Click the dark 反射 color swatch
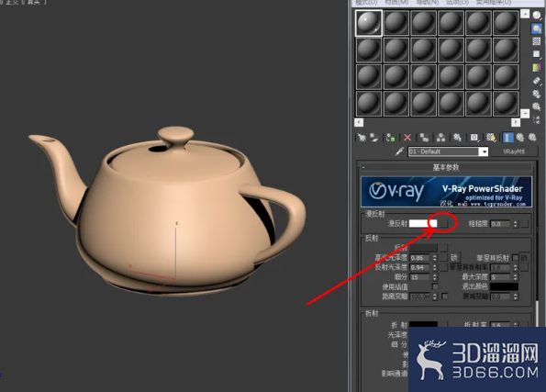The height and width of the screenshot is (392, 546). pyautogui.click(x=423, y=248)
